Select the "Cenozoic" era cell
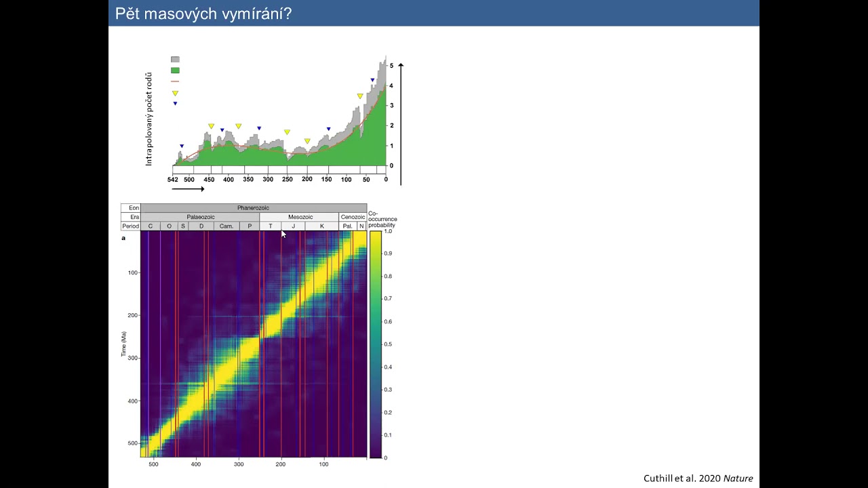Viewport: 868px width, 488px height. [353, 217]
